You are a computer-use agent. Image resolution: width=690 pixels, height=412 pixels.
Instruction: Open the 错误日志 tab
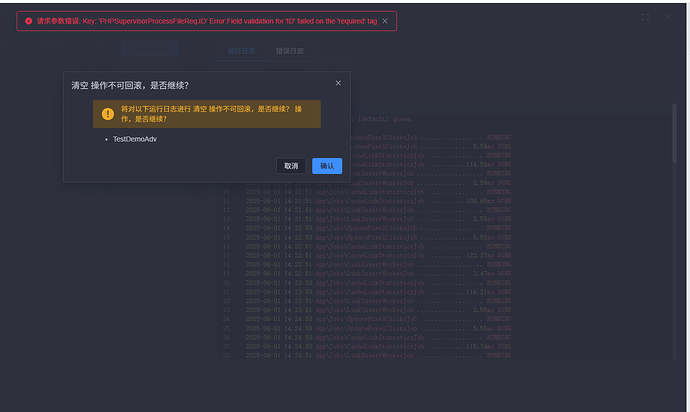[x=290, y=51]
